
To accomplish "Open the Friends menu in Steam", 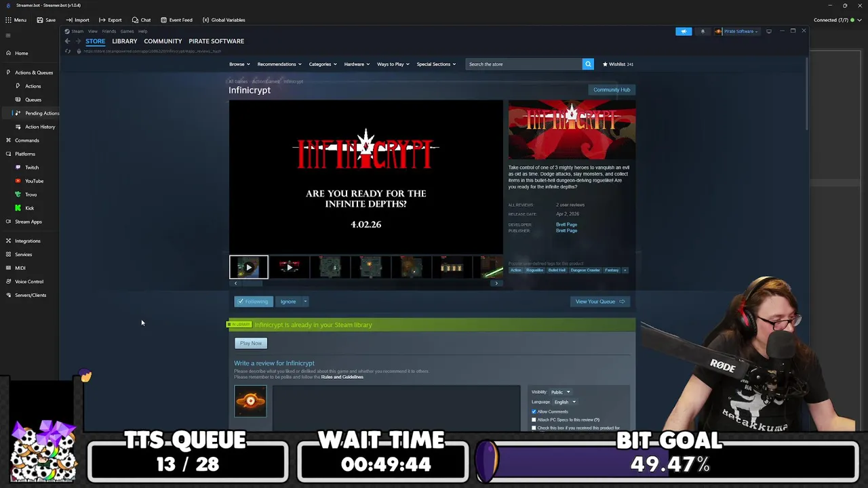I will coord(109,31).
